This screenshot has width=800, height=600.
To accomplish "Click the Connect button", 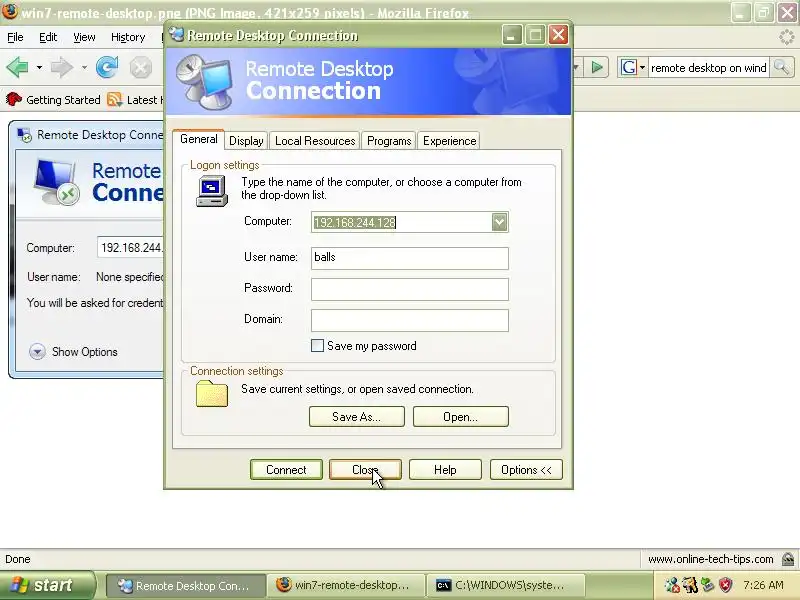I will [x=286, y=470].
